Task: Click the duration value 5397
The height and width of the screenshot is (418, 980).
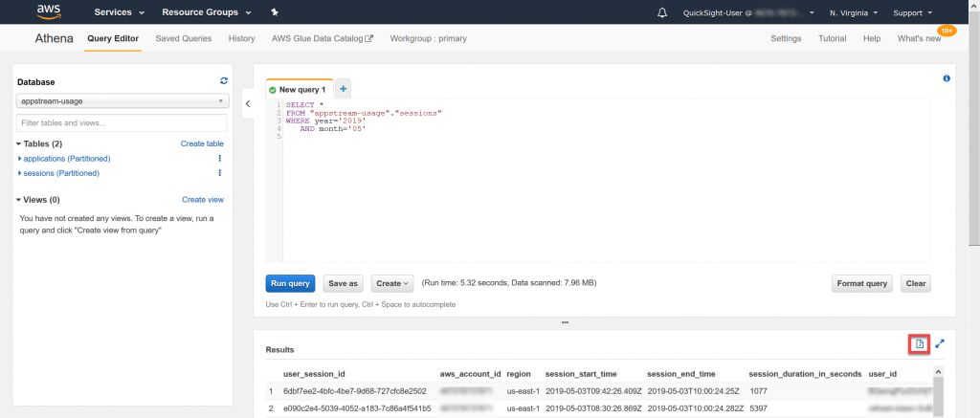Action: coord(758,408)
